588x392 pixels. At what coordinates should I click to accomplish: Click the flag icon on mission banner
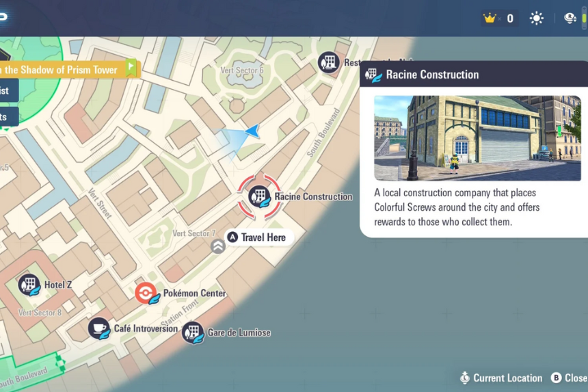point(131,68)
